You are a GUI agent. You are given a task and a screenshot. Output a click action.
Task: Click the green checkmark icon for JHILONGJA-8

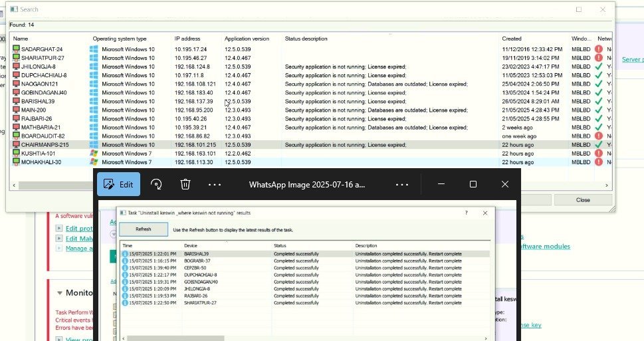pos(599,66)
